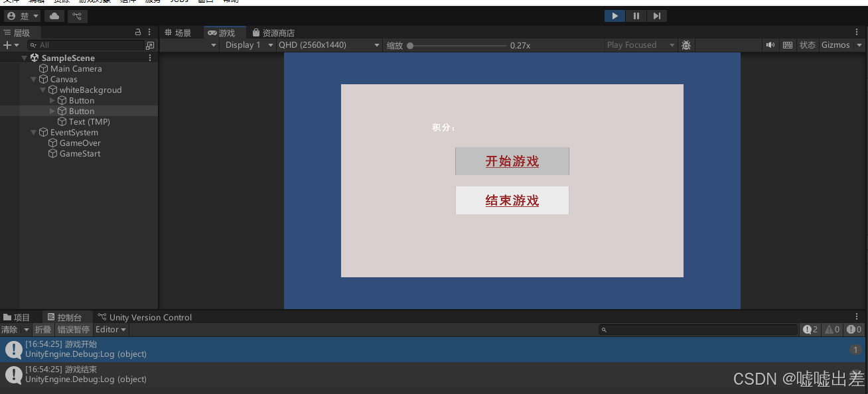Screen dimensions: 868x394
Task: Collapse the SampleScene tree arrow
Action: click(25, 58)
